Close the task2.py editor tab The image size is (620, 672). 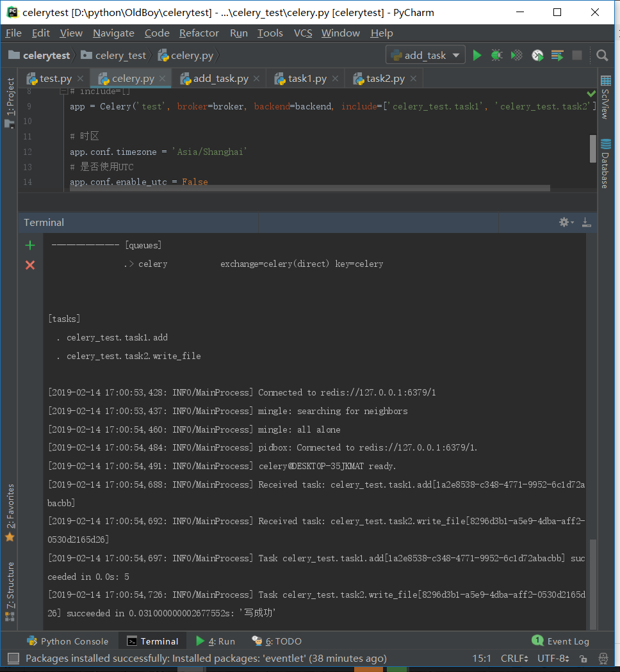pos(413,79)
